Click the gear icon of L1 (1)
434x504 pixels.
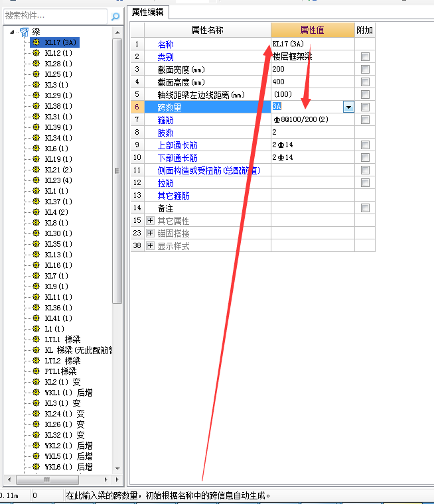click(36, 328)
